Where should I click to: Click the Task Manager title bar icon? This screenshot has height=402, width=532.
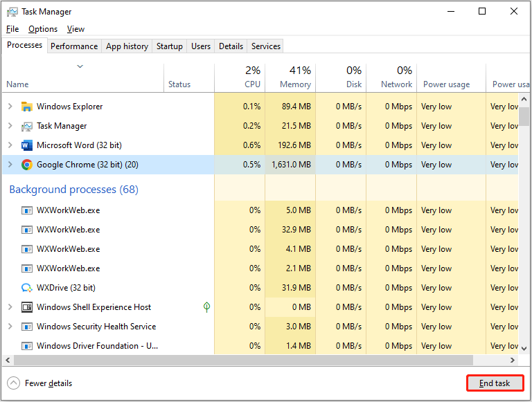(x=12, y=12)
